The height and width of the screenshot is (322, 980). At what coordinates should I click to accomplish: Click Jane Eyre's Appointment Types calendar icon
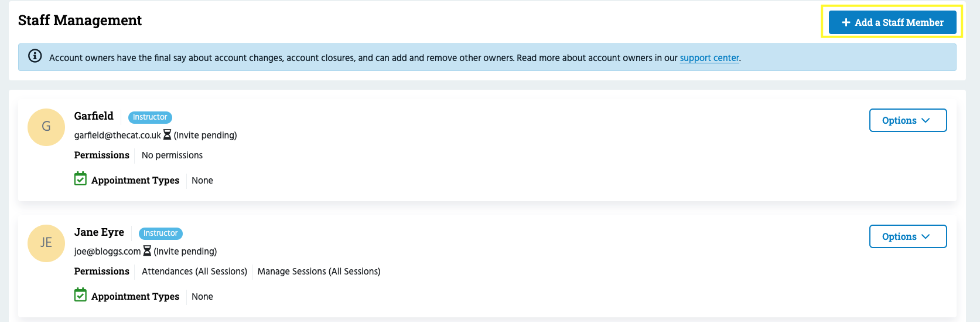(80, 295)
